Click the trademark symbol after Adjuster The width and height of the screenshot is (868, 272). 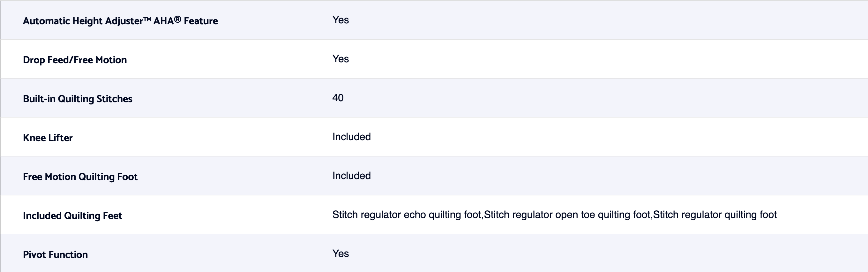pos(147,19)
